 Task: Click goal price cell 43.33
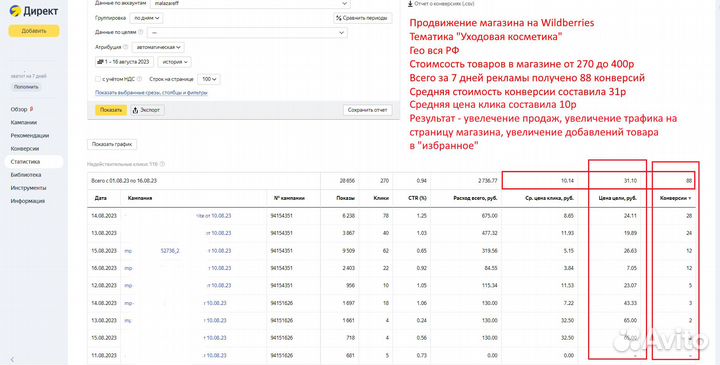pos(630,303)
